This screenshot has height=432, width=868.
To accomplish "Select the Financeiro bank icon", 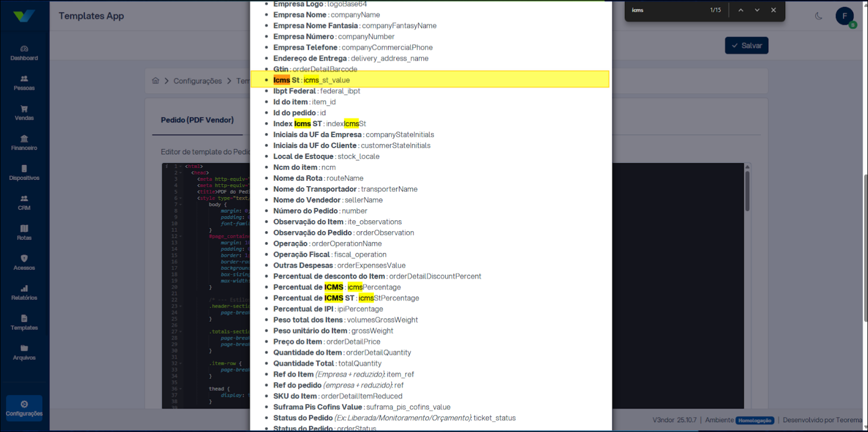I will pos(24,139).
